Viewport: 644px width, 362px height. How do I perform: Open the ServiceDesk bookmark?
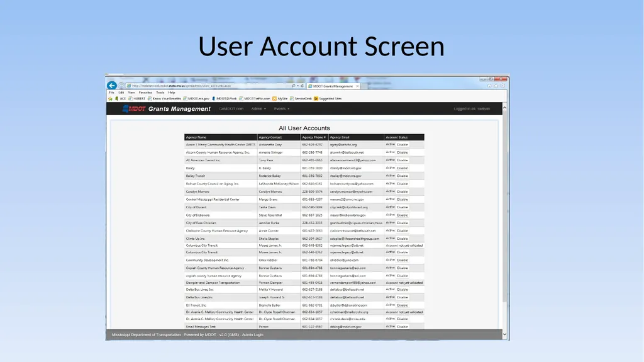301,99
